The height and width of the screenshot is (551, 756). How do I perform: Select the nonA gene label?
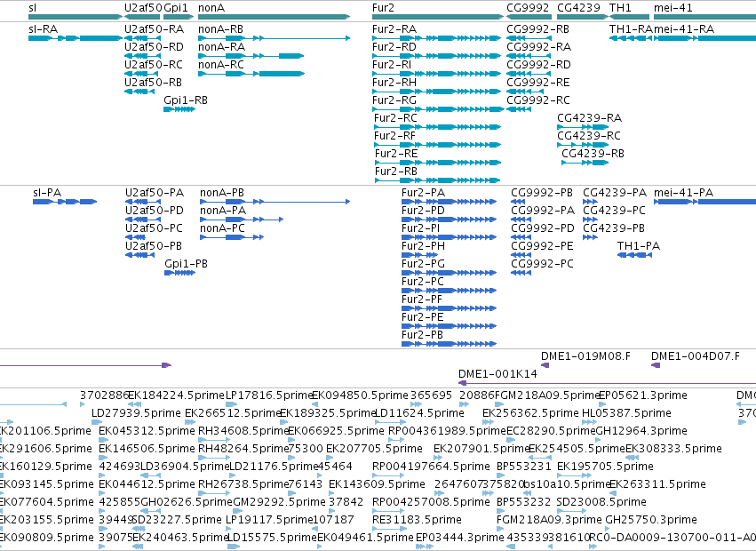[211, 8]
